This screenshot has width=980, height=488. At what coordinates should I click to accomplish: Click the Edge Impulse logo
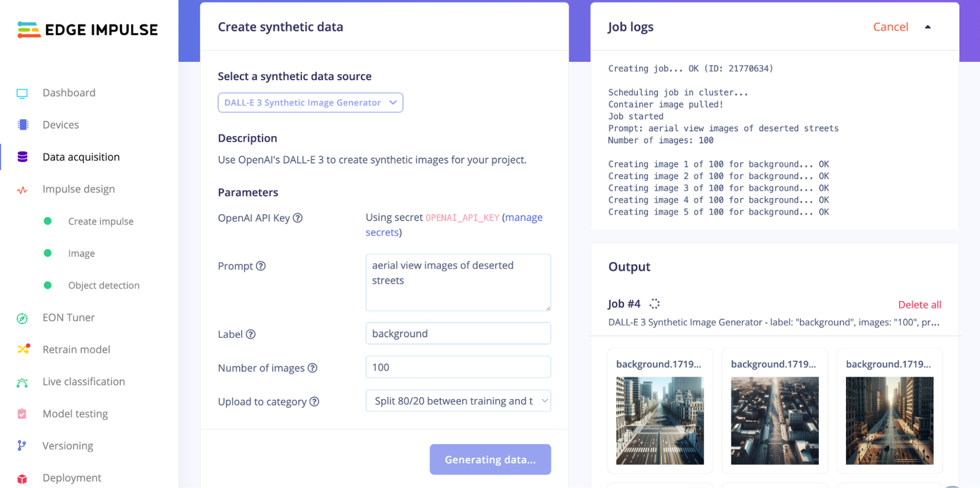pyautogui.click(x=86, y=29)
